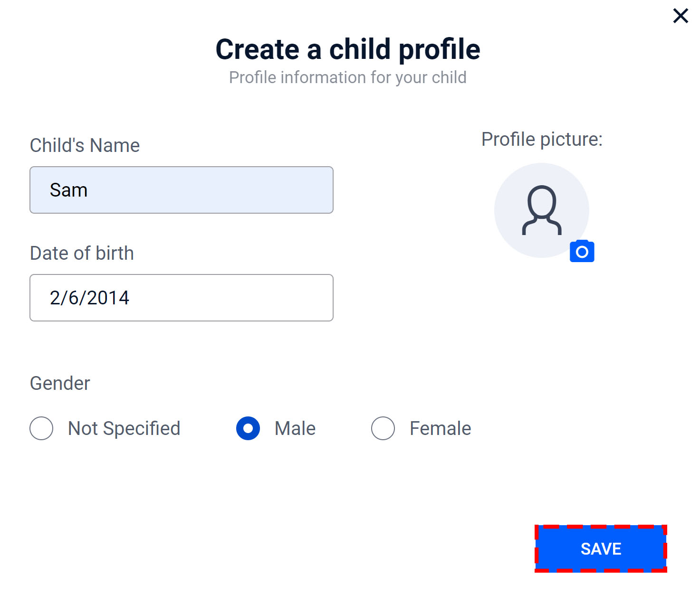The height and width of the screenshot is (604, 700).
Task: Click the 'Date of birth' label
Action: coord(82,253)
